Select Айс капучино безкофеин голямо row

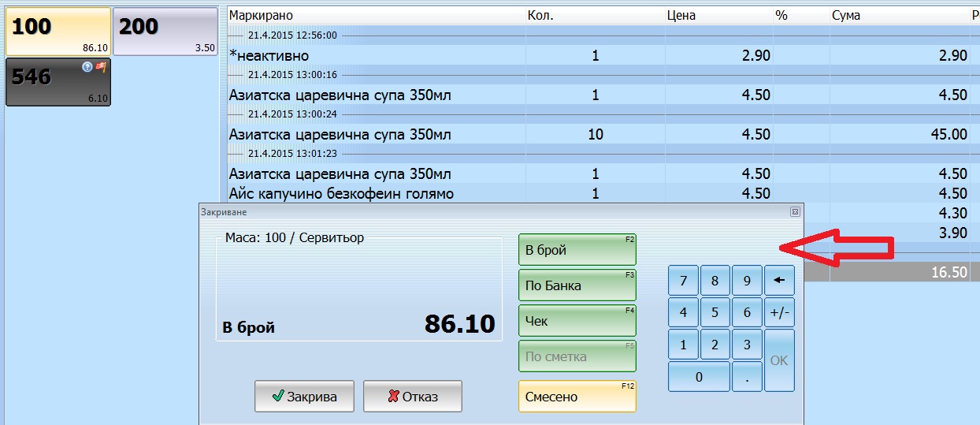pyautogui.click(x=340, y=194)
